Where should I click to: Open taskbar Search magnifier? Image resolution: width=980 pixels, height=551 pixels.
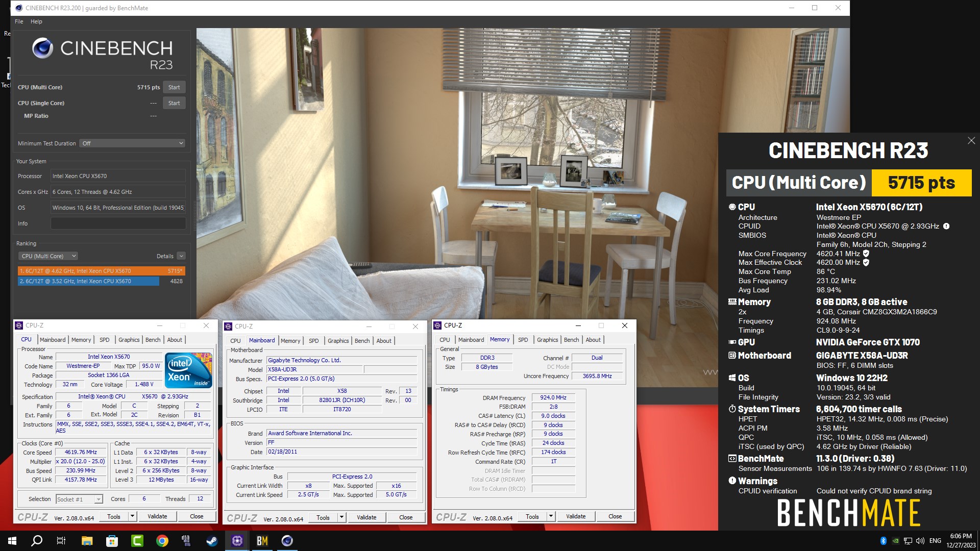click(x=37, y=541)
